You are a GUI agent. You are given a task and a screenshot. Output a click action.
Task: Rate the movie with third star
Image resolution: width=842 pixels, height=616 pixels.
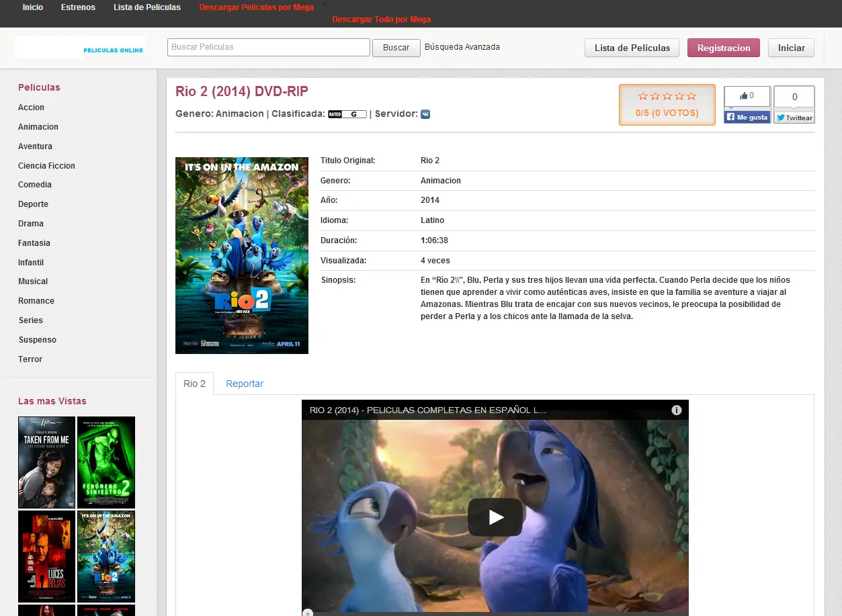(x=667, y=96)
